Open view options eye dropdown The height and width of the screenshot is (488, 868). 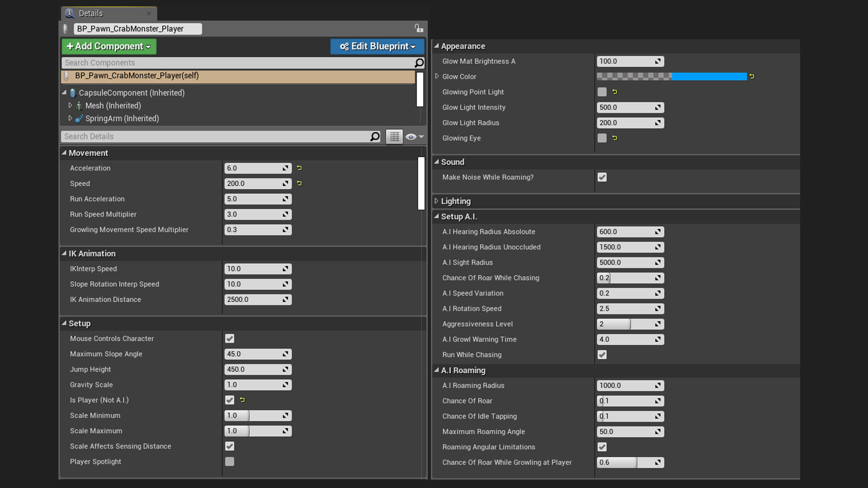[414, 136]
